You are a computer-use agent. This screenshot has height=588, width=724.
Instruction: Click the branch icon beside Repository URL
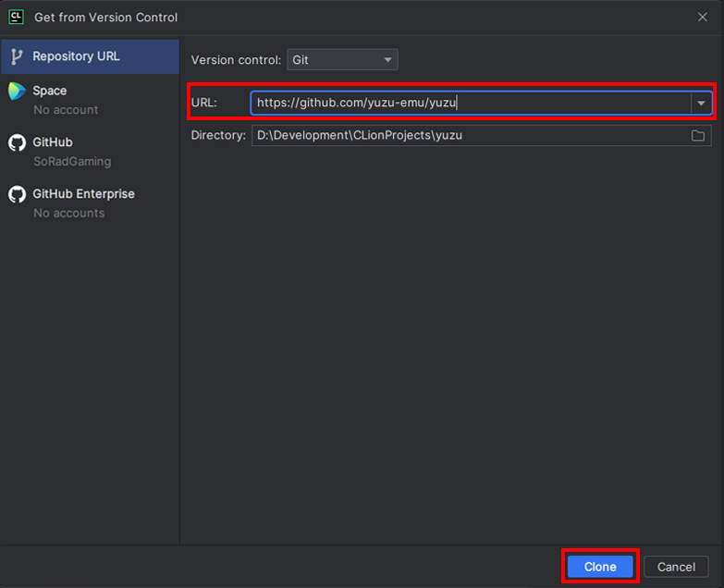[x=17, y=56]
